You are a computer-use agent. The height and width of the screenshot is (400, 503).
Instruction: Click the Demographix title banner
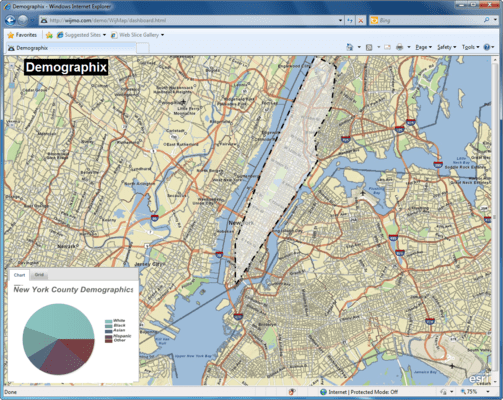tap(66, 67)
